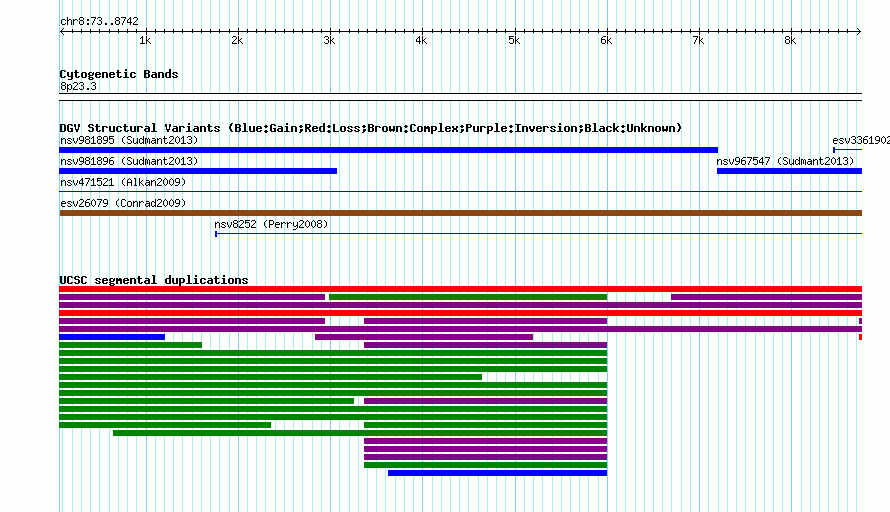Open the Cytogenetic Bands track title
890x512 pixels.
(x=119, y=74)
